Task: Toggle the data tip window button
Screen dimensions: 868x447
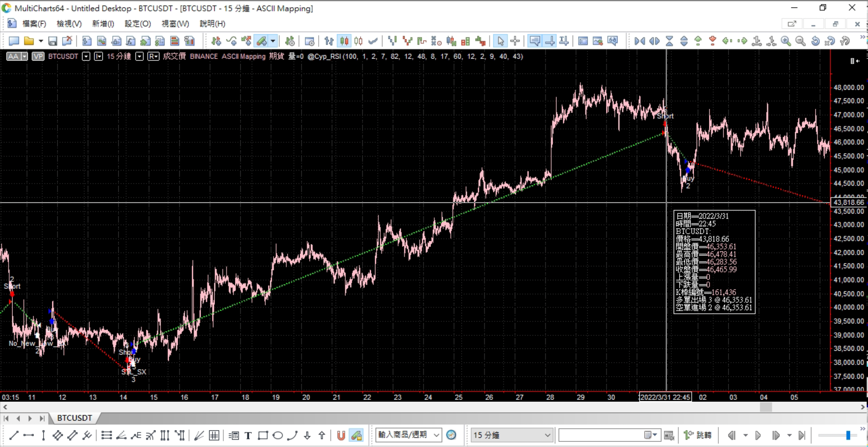Action: point(535,41)
